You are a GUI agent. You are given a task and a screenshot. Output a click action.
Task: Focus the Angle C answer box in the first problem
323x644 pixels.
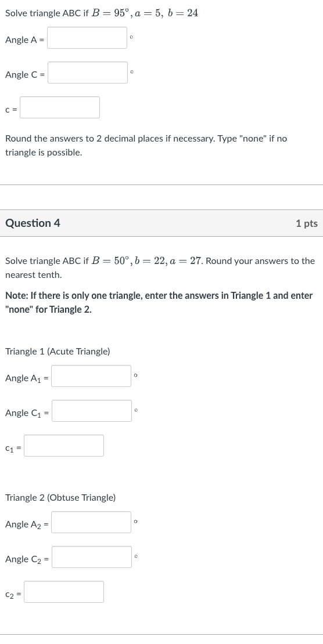88,73
